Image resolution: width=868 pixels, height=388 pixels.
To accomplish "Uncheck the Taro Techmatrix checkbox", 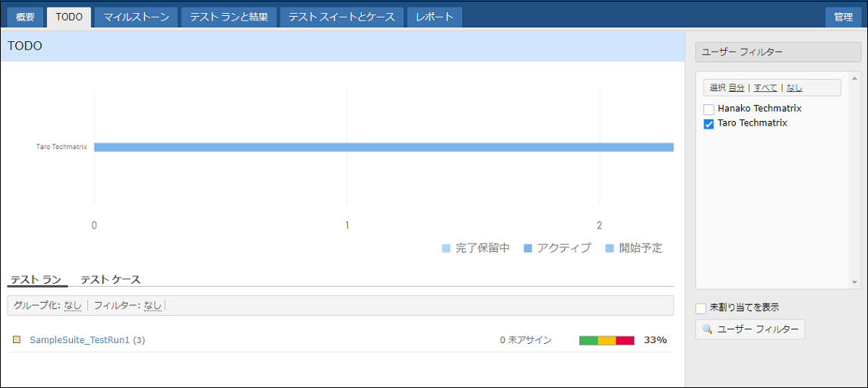I will [x=709, y=124].
